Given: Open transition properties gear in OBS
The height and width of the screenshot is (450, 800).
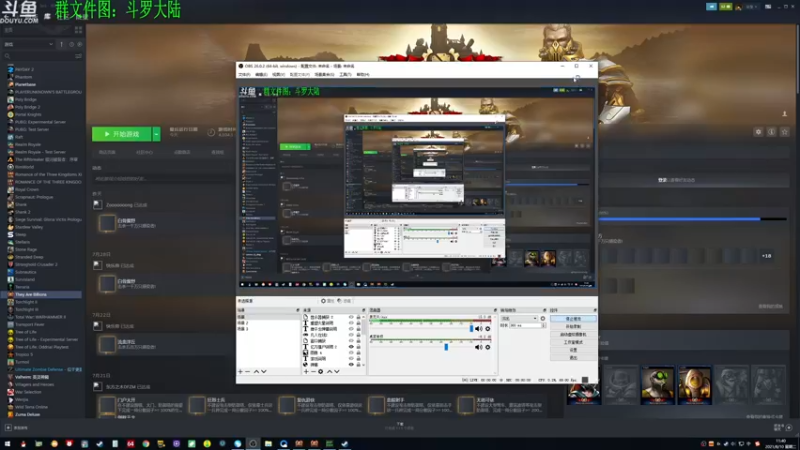Looking at the screenshot, I should coord(543,318).
